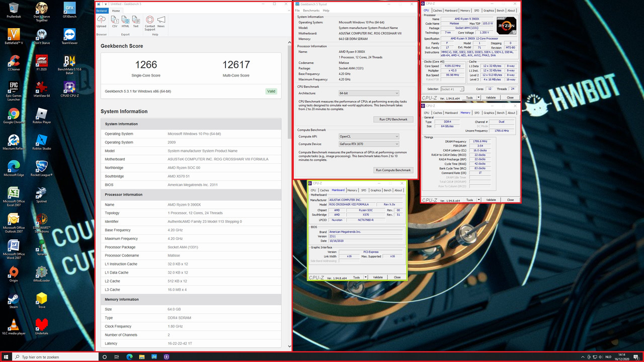Click Validate in CPU-Z CPU window
The image size is (644, 362).
(491, 98)
